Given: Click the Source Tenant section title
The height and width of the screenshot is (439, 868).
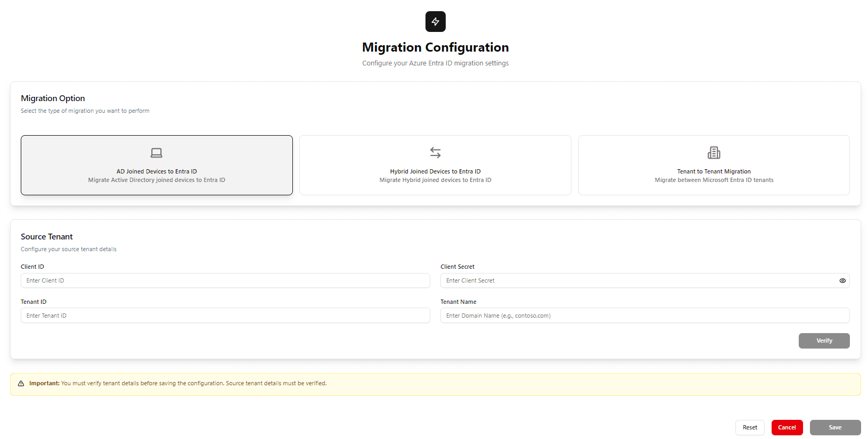Looking at the screenshot, I should (47, 237).
